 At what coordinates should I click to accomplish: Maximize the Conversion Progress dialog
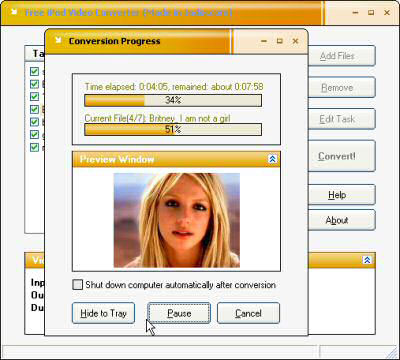[279, 41]
